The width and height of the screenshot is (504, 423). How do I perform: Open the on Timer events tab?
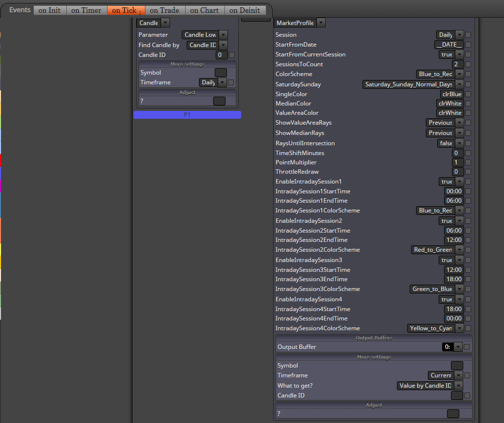click(x=86, y=10)
